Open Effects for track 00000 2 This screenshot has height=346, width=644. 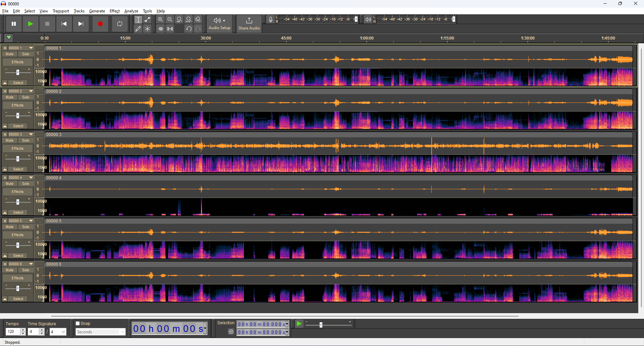click(x=17, y=105)
